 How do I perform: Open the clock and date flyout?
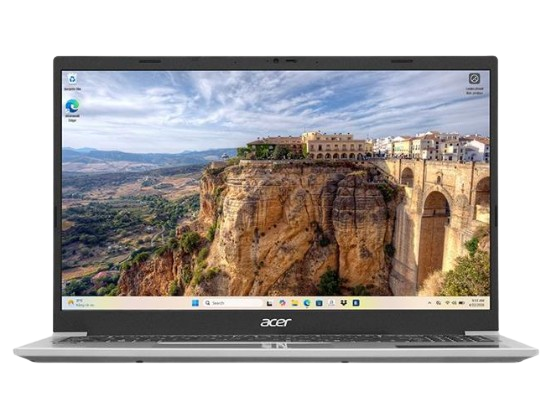477,303
